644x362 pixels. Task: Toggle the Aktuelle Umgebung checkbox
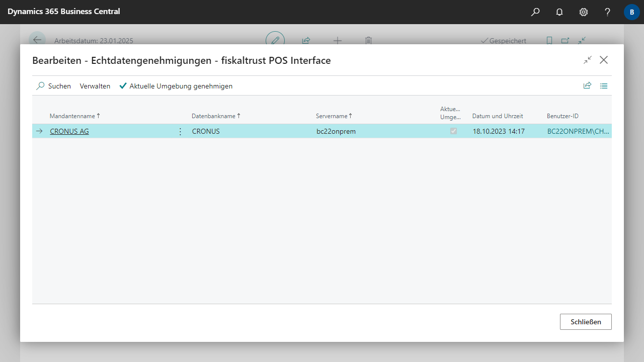tap(453, 131)
